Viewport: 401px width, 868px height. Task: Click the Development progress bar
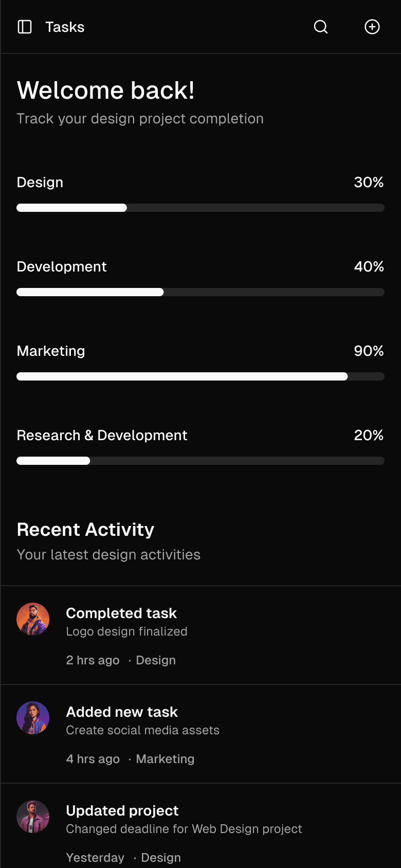tap(200, 292)
